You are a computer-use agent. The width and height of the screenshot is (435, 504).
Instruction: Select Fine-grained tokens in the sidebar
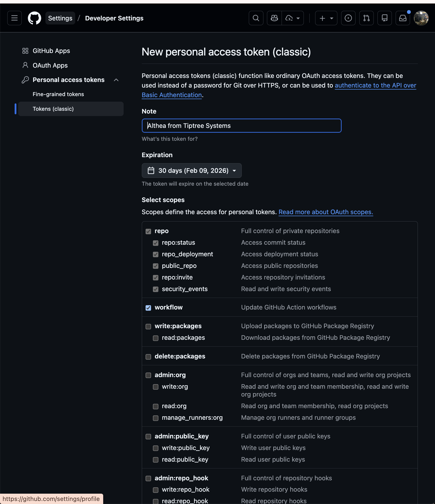click(x=58, y=94)
